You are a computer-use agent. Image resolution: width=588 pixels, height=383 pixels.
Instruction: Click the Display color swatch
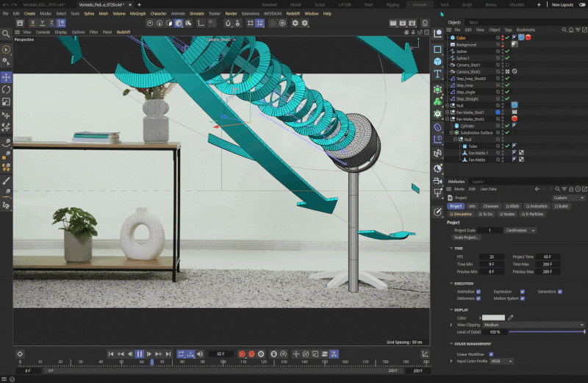click(492, 317)
